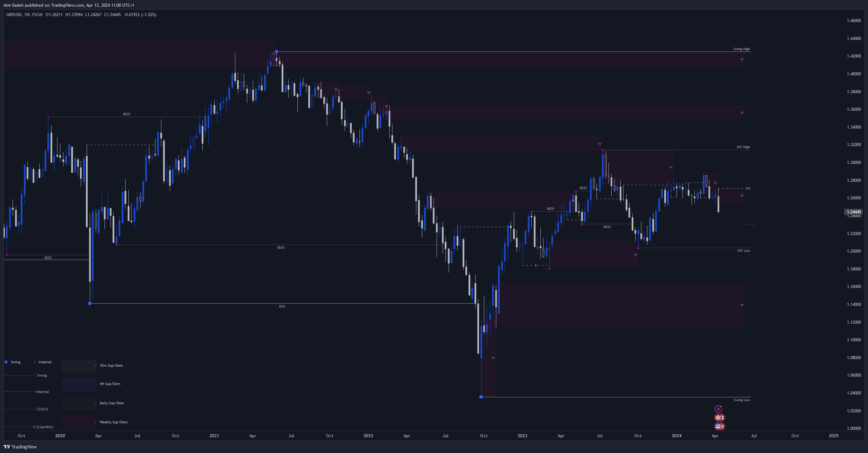The width and height of the screenshot is (868, 453).
Task: Click the iBOS label on the 1.35 line
Action: [x=127, y=114]
